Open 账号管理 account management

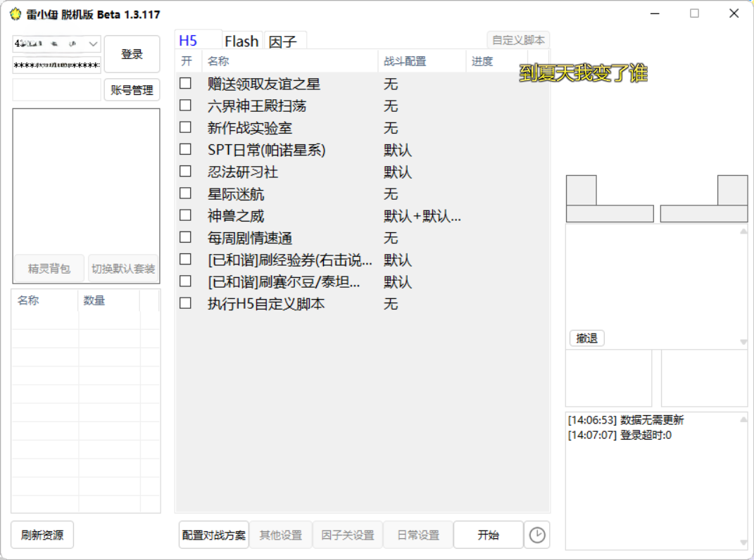pyautogui.click(x=132, y=90)
